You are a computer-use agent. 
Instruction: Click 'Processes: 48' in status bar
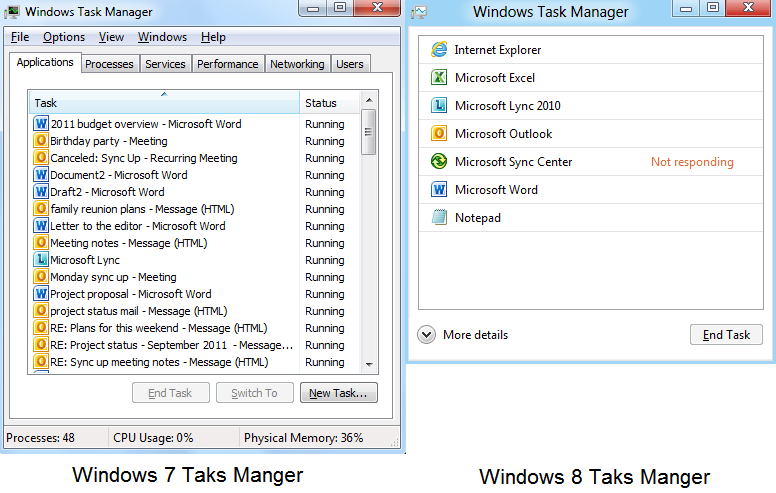(41, 438)
